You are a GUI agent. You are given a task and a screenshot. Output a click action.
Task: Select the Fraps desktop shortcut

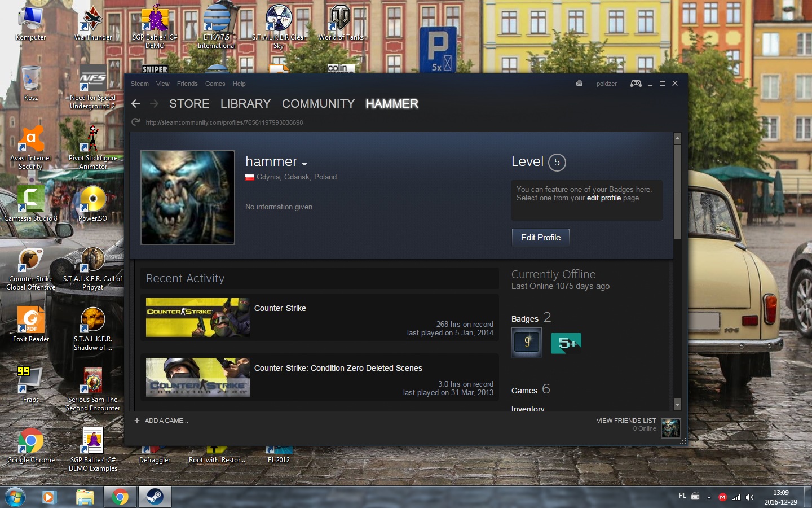click(31, 385)
